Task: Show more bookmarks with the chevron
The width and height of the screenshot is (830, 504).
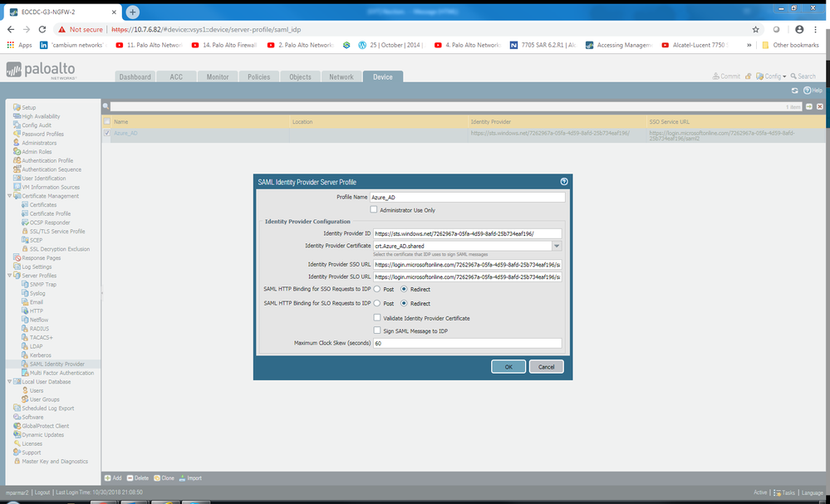Action: tap(749, 45)
